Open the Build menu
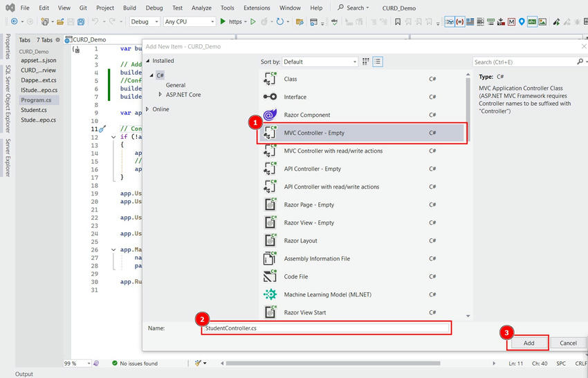Viewport: 588px width, 378px height. pos(130,8)
